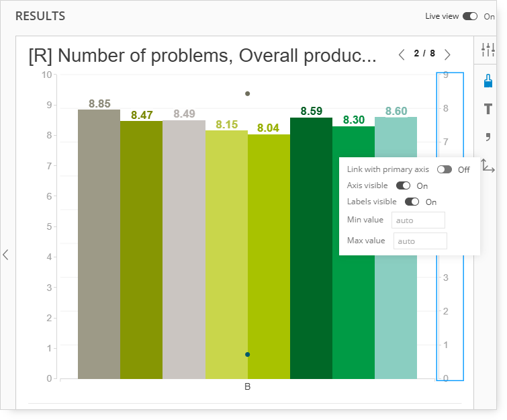The image size is (507, 420).
Task: Click the gray data point near top
Action: (247, 94)
